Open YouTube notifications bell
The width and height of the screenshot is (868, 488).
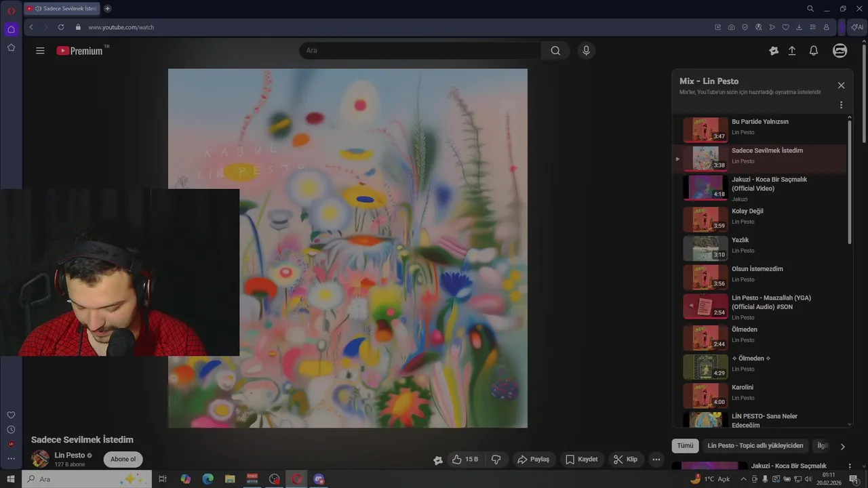(814, 51)
